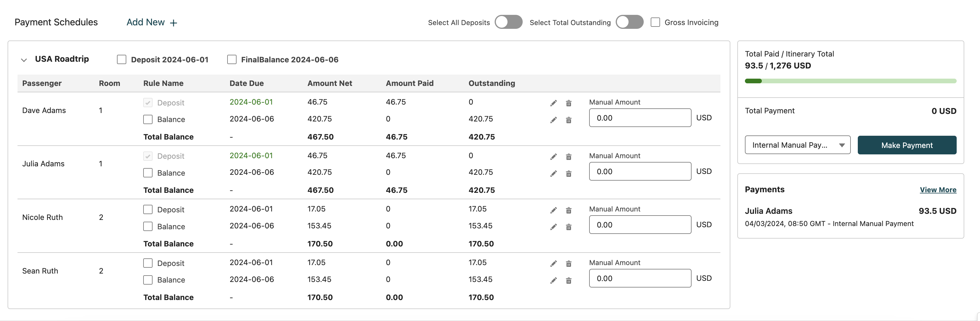Open the Internal Manual Payment dropdown
Viewport: 980px width, 321px height.
[x=797, y=145]
